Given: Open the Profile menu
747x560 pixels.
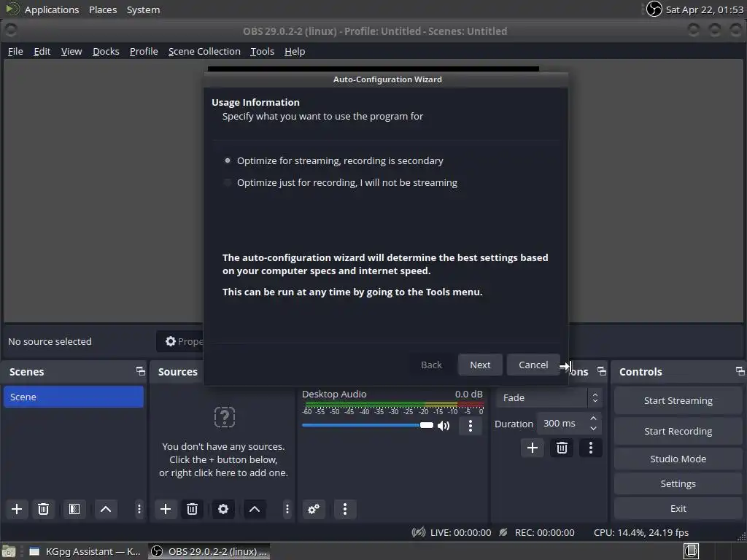Looking at the screenshot, I should [x=144, y=52].
